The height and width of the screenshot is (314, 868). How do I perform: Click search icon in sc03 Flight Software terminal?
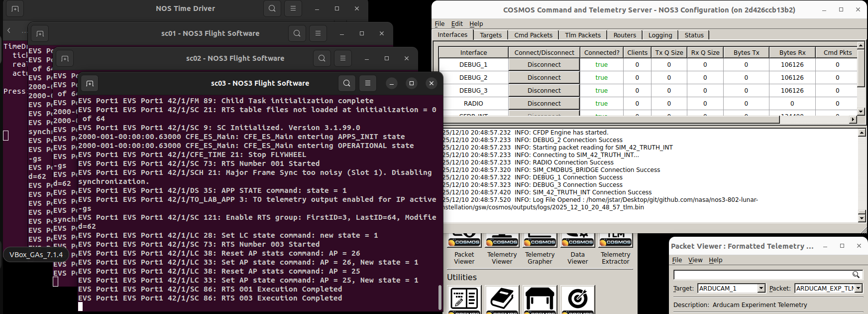coord(347,83)
